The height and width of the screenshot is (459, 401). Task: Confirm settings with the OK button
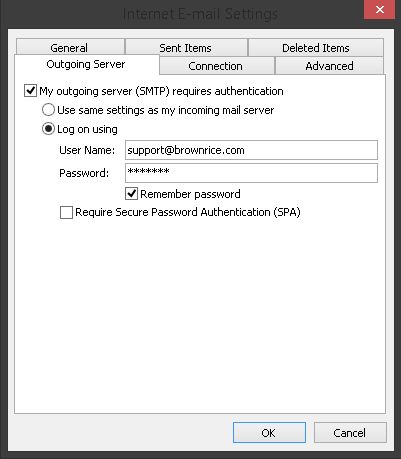pos(269,433)
